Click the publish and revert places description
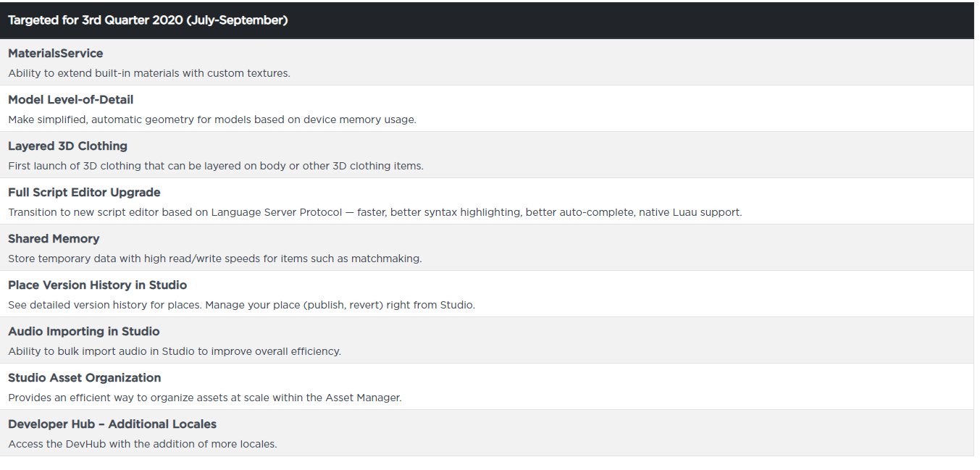 point(242,305)
